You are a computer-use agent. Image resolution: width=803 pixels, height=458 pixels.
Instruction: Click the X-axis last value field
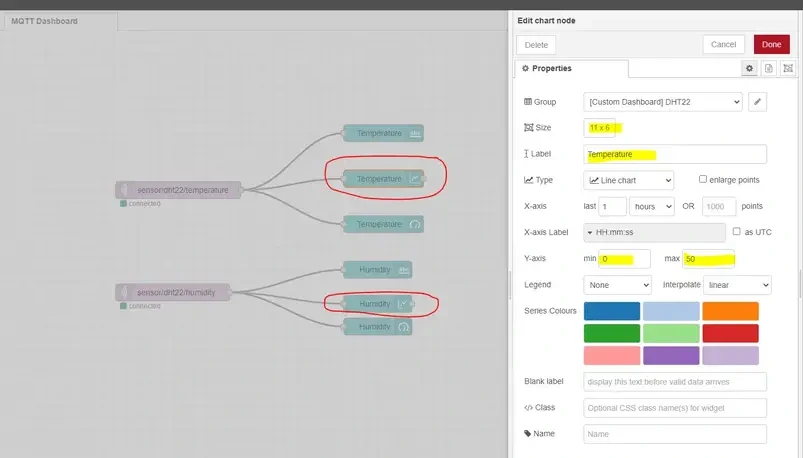[x=612, y=206]
